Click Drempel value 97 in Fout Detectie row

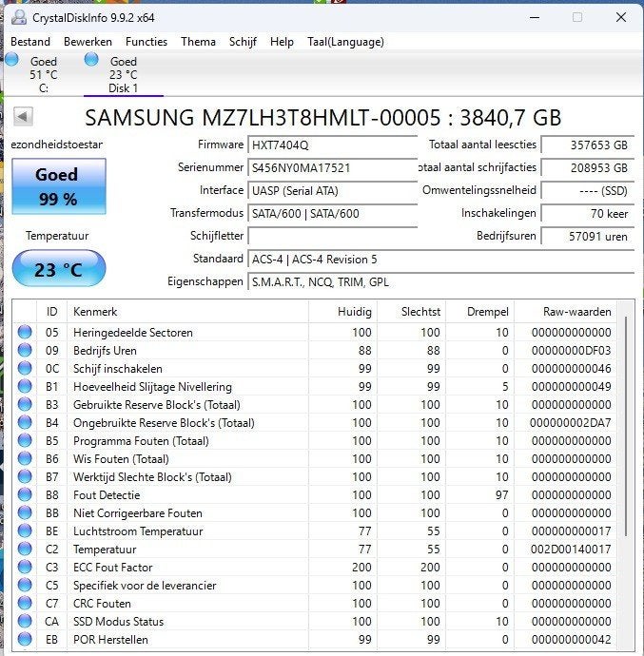501,495
